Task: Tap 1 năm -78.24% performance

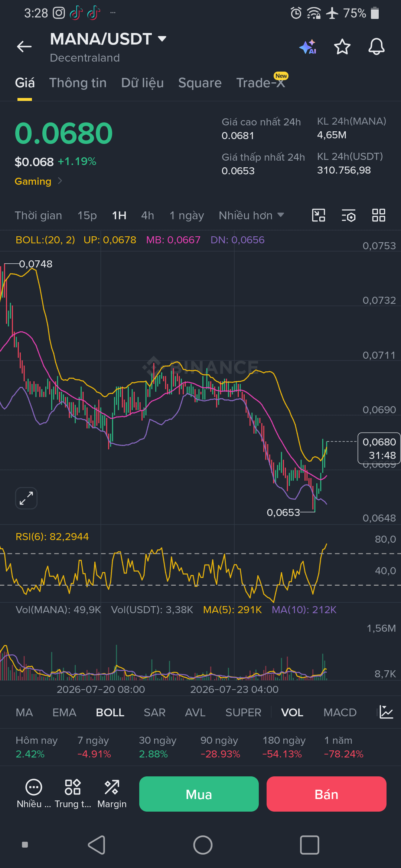Action: coord(343,747)
